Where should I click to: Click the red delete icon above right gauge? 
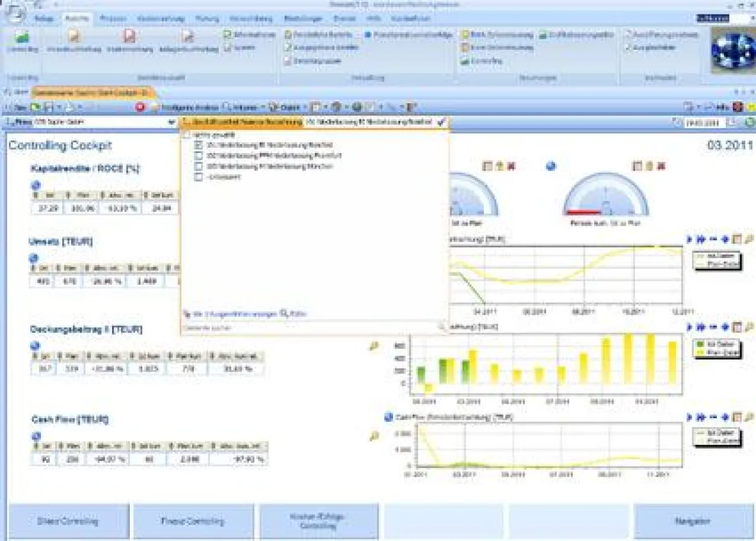(x=661, y=166)
